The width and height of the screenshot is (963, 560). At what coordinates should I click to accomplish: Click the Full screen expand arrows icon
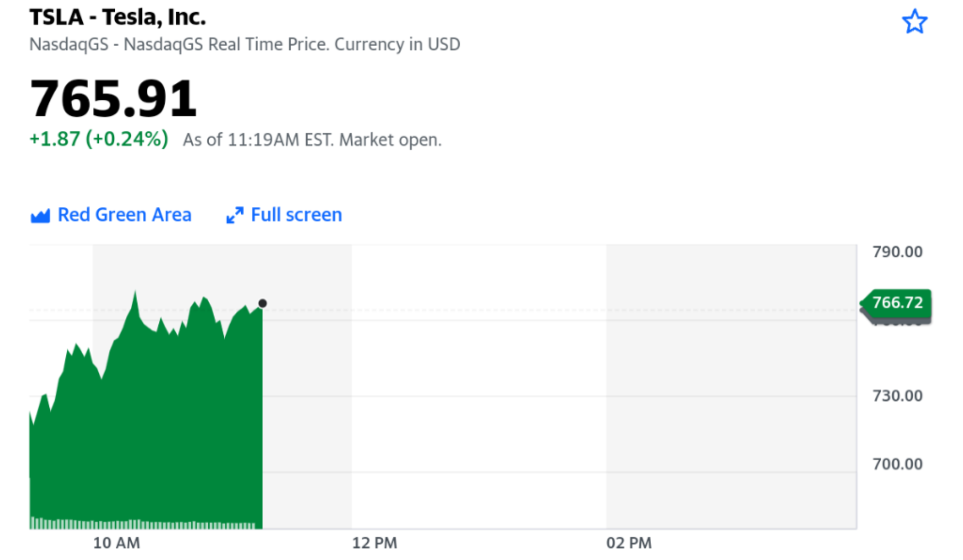(x=235, y=215)
